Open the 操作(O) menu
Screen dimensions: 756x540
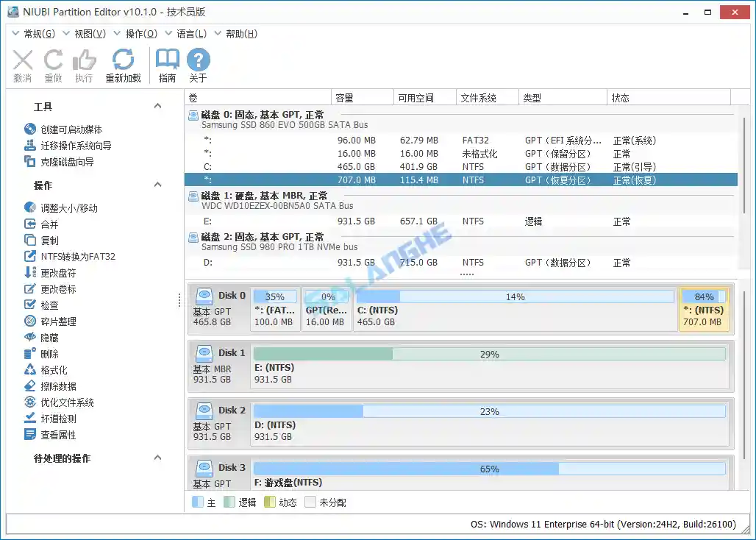(136, 34)
